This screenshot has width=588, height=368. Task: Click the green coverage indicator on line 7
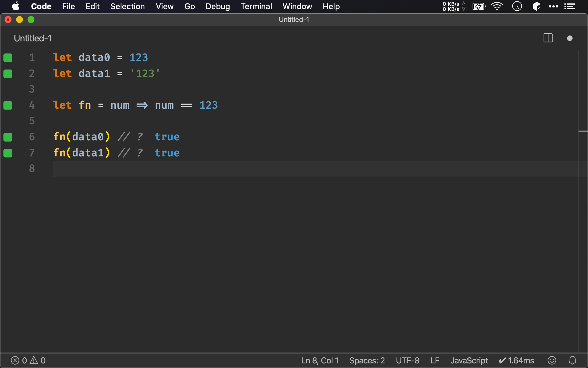point(8,153)
